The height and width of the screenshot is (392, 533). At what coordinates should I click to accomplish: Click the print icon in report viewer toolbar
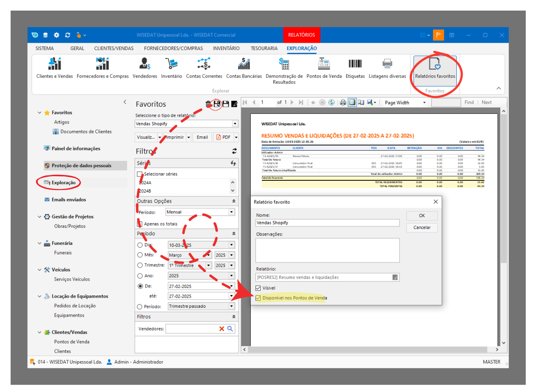[343, 102]
